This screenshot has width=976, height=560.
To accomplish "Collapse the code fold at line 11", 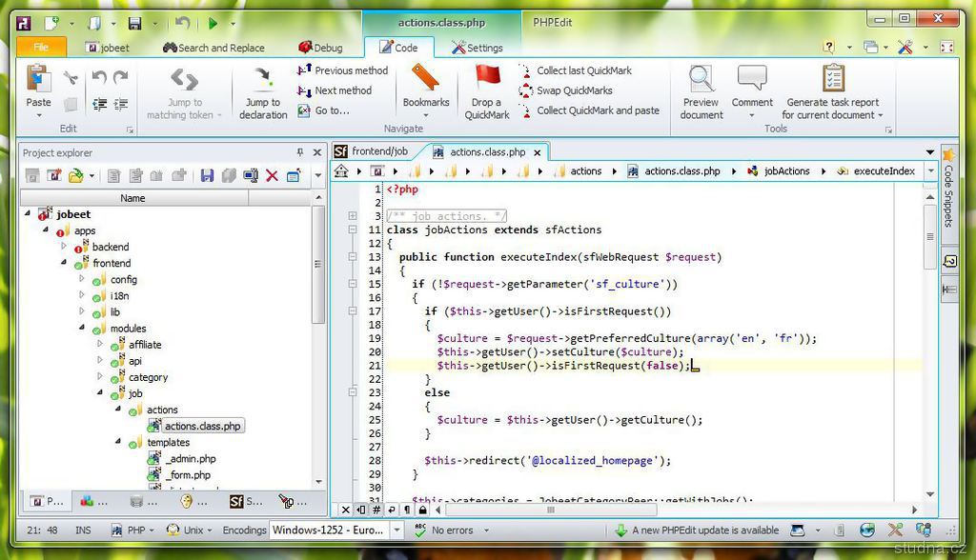I will [353, 230].
